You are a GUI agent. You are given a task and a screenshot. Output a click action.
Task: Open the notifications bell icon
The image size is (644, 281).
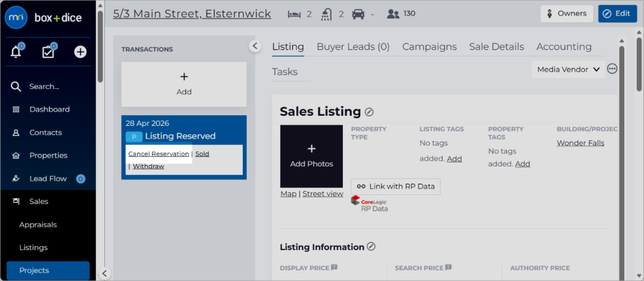(16, 52)
